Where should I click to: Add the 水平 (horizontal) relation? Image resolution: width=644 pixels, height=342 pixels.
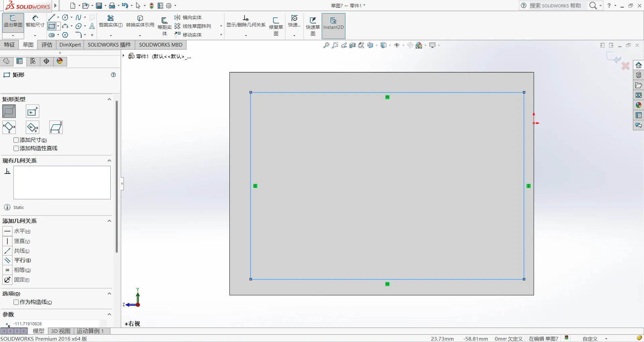[17, 231]
